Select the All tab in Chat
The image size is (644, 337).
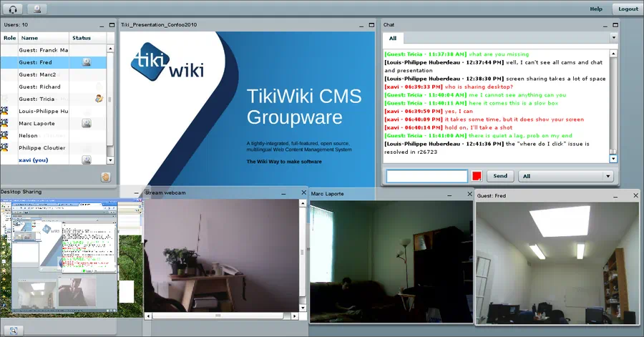393,38
